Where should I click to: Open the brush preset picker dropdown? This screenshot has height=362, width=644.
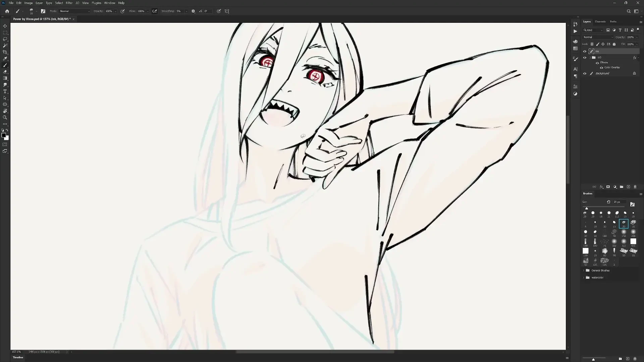point(36,11)
